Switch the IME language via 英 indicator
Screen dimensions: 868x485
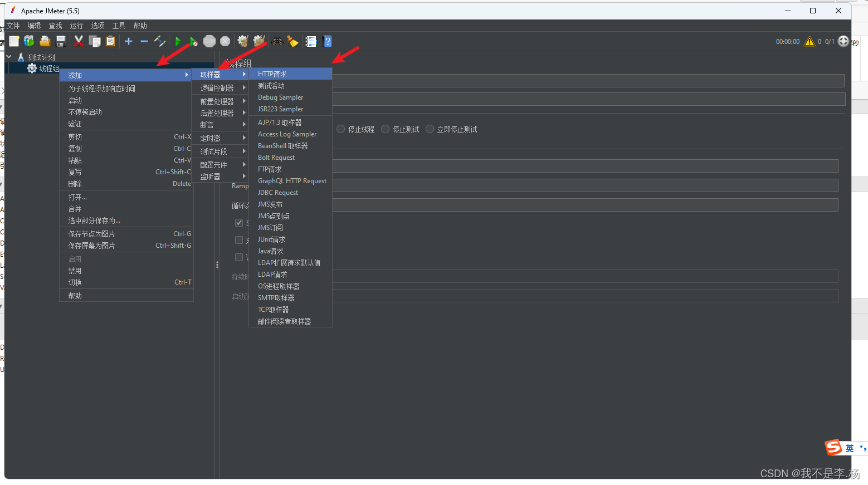(849, 448)
